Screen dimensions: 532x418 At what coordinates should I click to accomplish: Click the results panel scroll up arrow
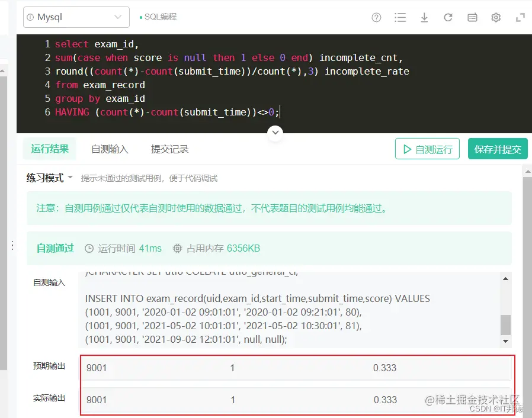(528, 172)
